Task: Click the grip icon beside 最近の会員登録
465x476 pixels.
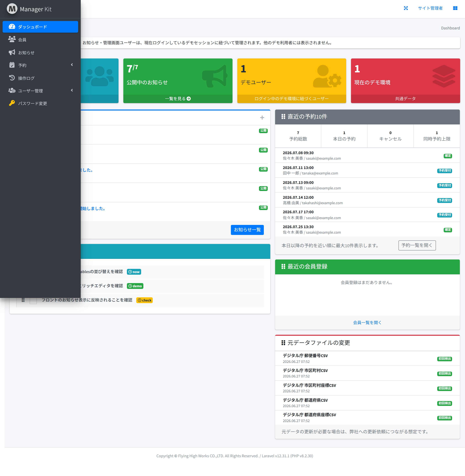Action: [x=283, y=266]
